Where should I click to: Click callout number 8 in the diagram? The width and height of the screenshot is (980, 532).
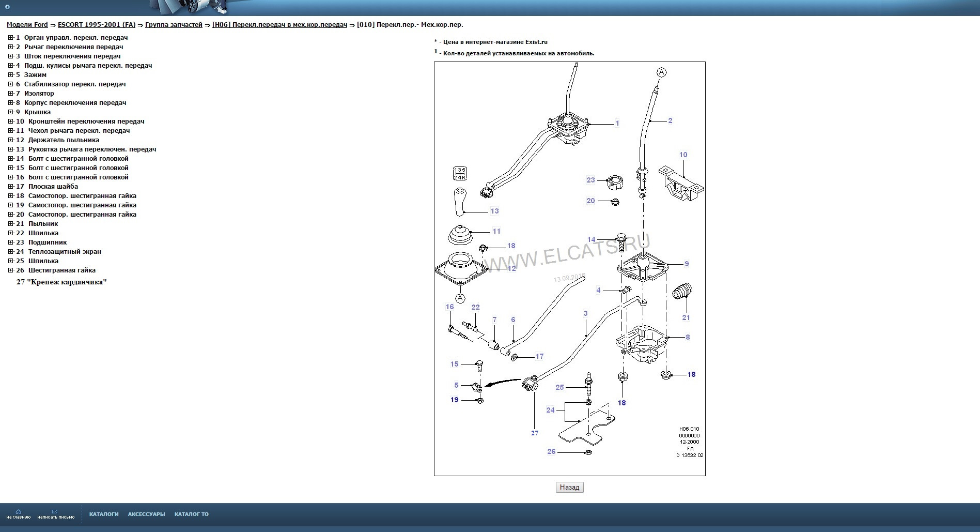coord(688,337)
